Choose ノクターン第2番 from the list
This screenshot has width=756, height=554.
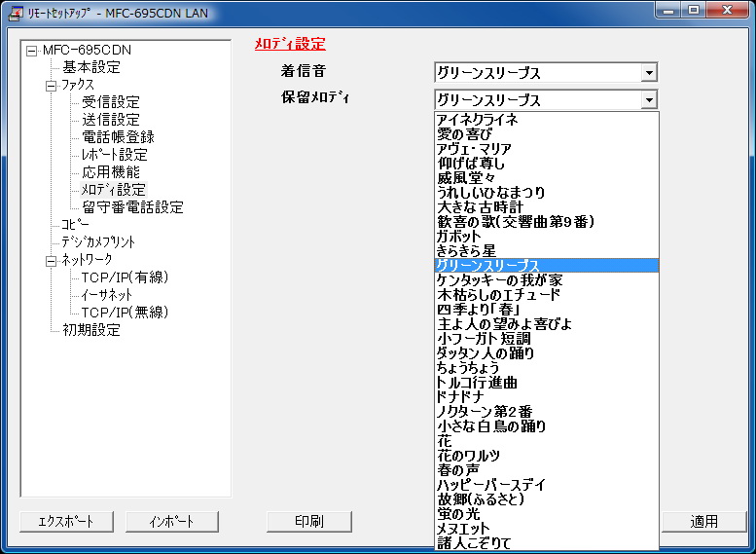tap(546, 411)
